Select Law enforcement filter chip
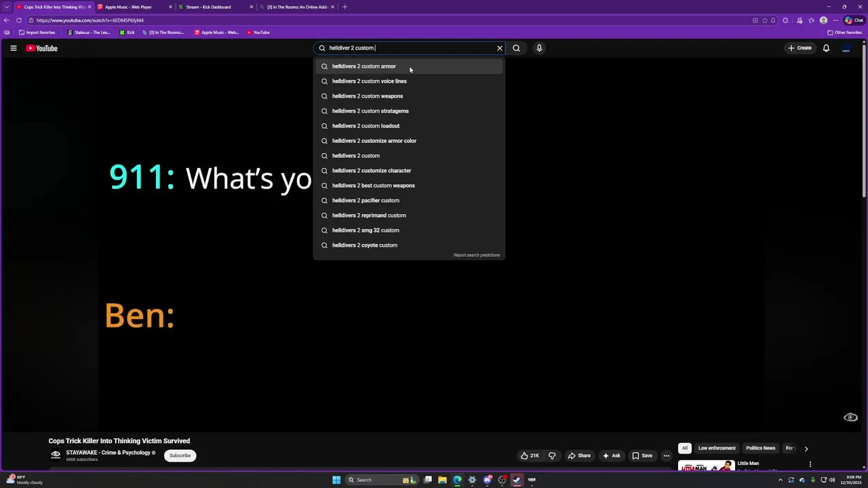Screen dimensions: 868x488 pyautogui.click(x=717, y=448)
